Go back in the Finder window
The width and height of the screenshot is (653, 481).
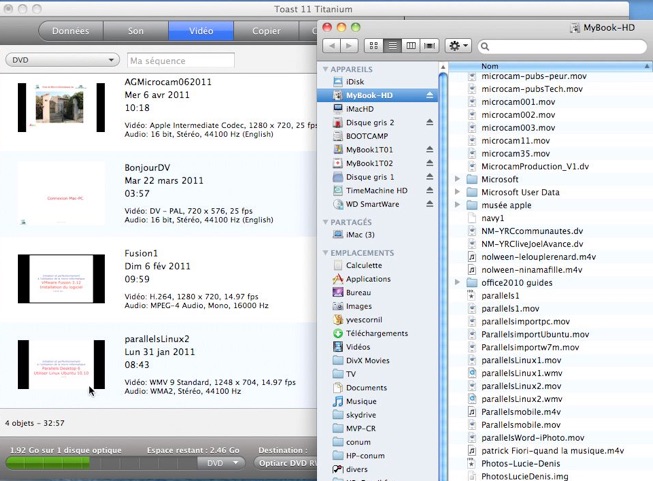[331, 46]
